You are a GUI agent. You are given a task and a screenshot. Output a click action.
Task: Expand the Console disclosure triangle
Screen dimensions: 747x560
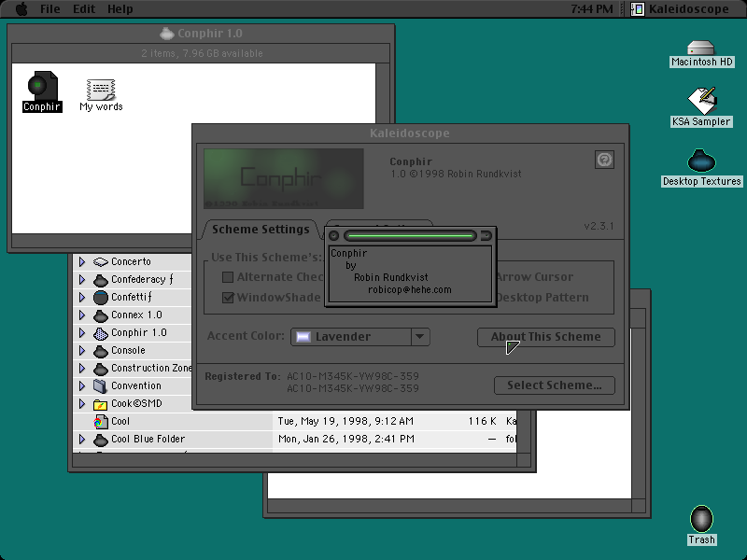click(82, 351)
